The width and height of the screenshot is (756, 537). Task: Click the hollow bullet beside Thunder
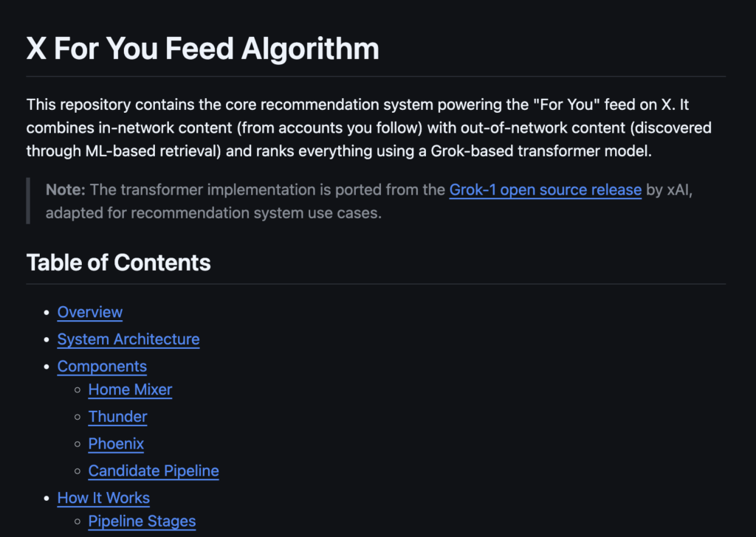coord(78,418)
